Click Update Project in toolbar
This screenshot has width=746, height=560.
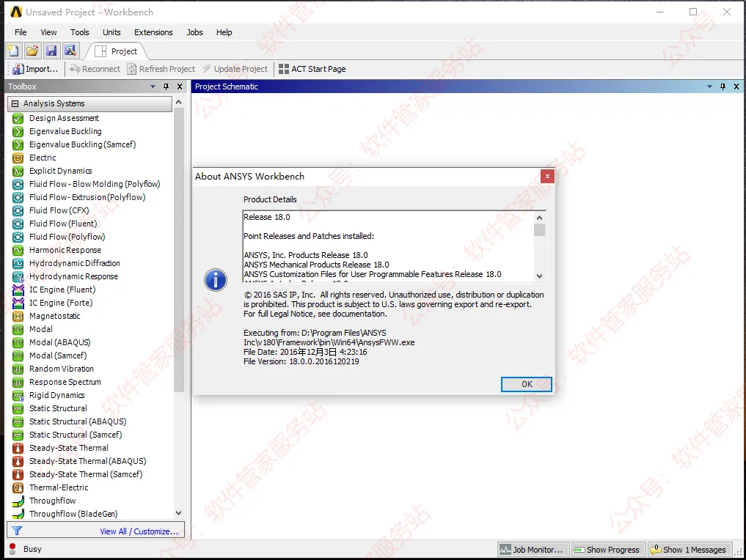(x=235, y=69)
